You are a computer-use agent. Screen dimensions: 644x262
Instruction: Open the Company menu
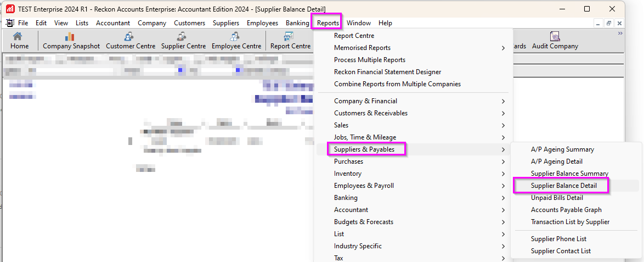pyautogui.click(x=152, y=23)
